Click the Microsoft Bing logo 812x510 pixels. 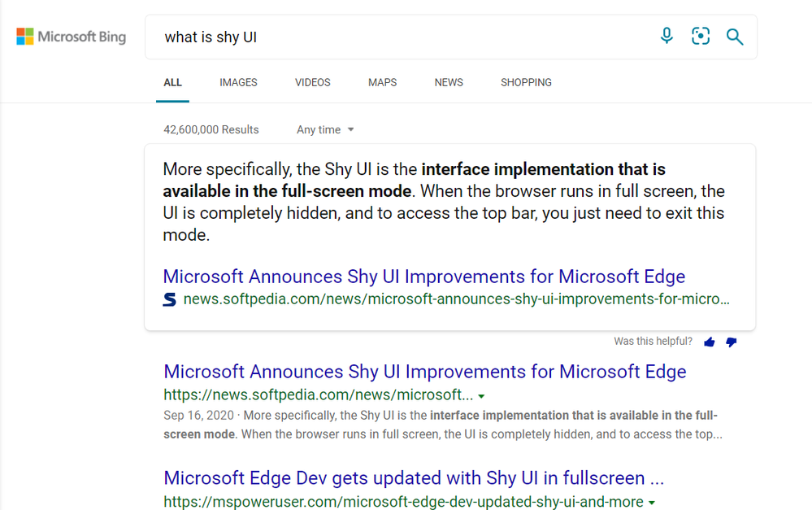[x=72, y=37]
